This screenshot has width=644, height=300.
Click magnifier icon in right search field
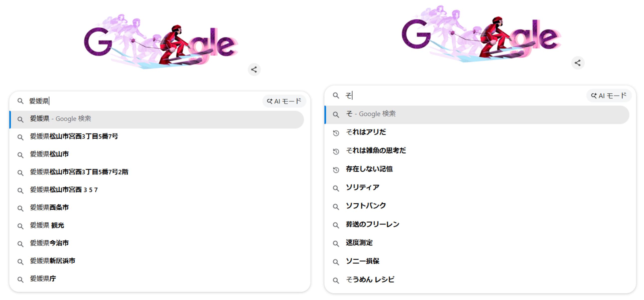(x=336, y=96)
